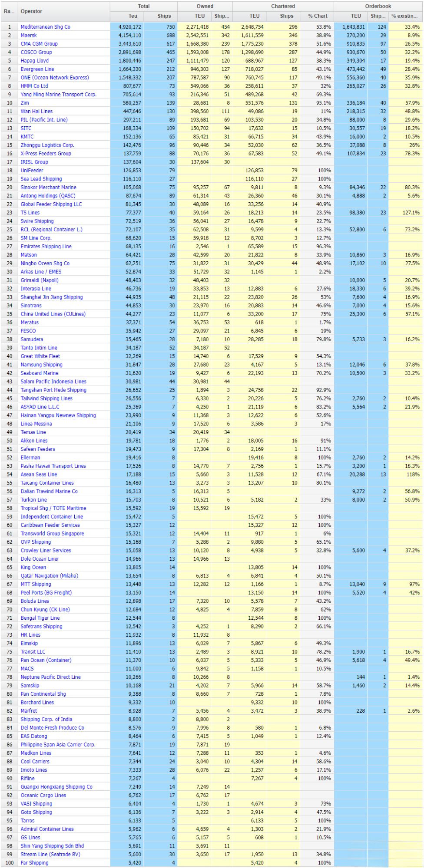Open Hainan Yangpu Newnew Shipping link

(x=58, y=415)
